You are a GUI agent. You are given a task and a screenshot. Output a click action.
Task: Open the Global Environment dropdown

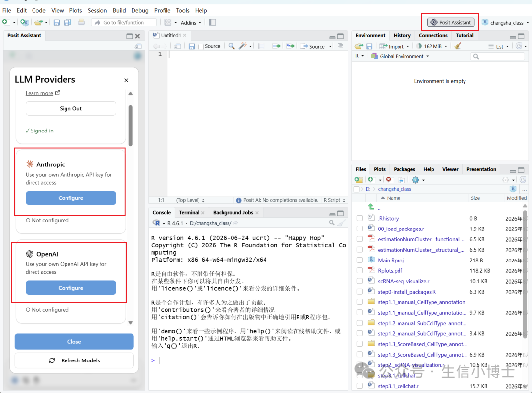click(x=400, y=56)
